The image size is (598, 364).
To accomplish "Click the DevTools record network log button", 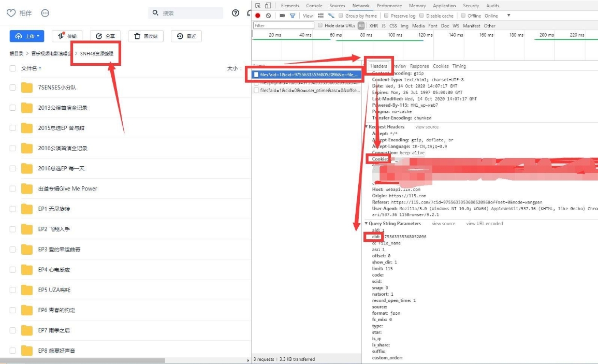I will (x=258, y=16).
